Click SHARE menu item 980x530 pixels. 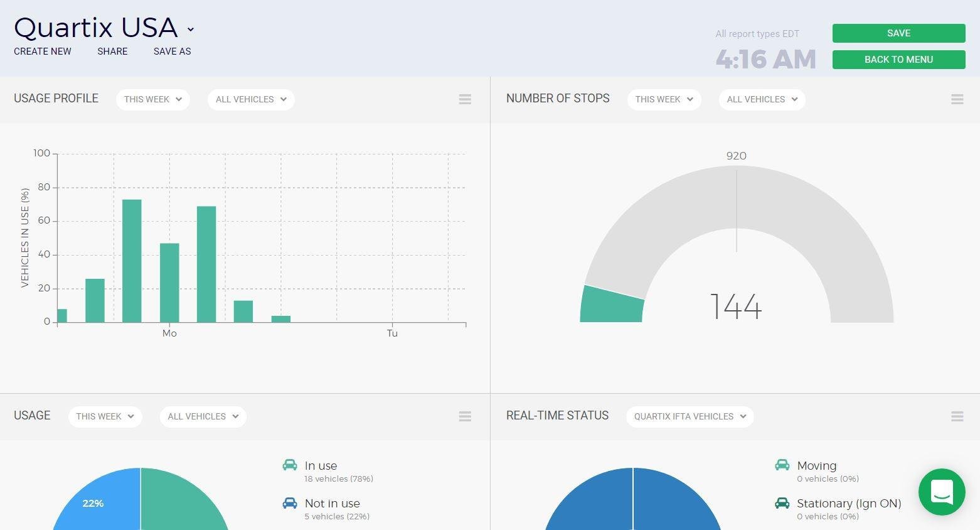(112, 51)
